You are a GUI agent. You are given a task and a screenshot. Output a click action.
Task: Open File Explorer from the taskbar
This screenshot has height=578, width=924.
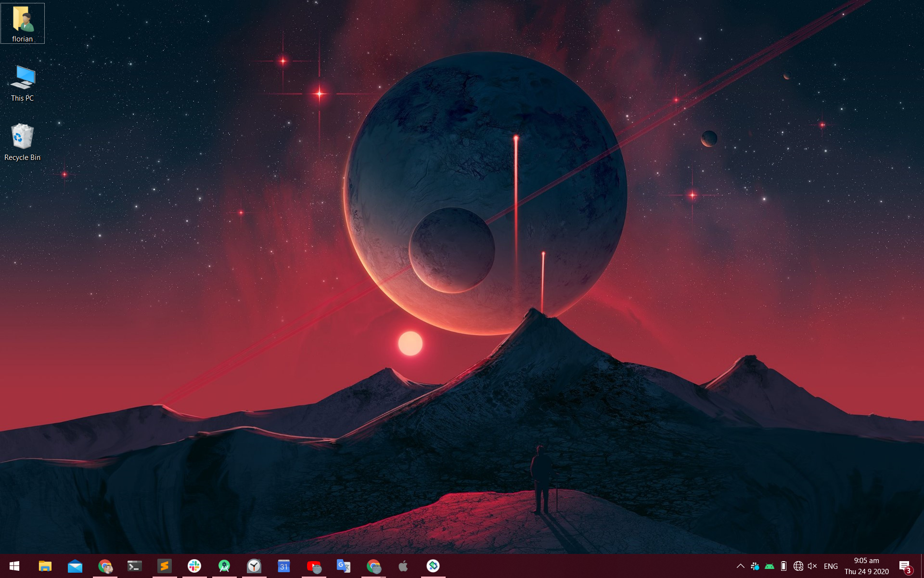click(x=45, y=566)
